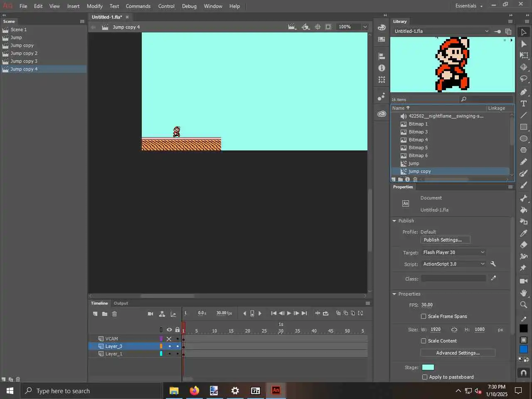Screen dimensions: 532x399
Task: Click Edit Symbols icon above stage
Action: [x=305, y=27]
